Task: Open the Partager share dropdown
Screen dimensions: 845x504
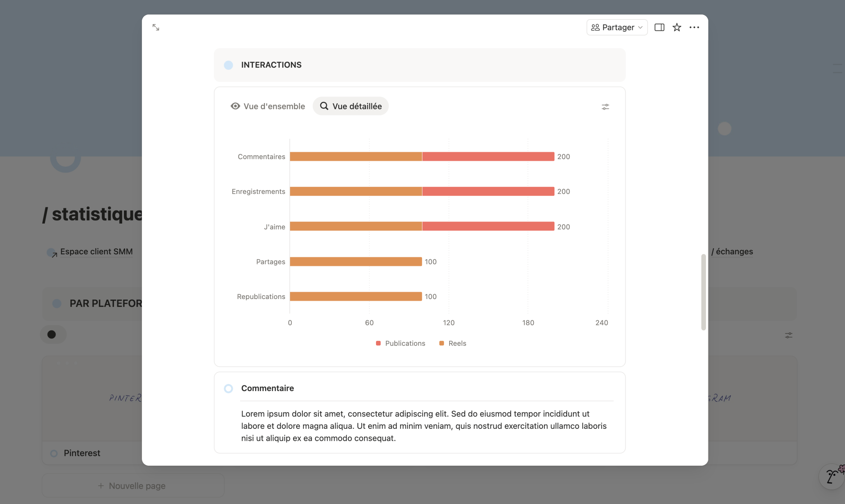Action: pos(617,28)
